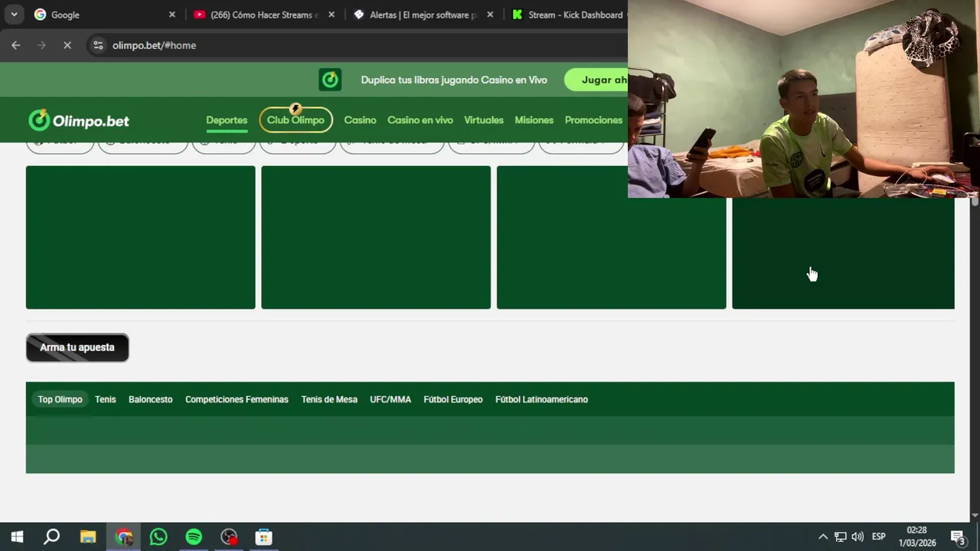Open WhatsApp from taskbar
The image size is (980, 551).
click(x=158, y=536)
